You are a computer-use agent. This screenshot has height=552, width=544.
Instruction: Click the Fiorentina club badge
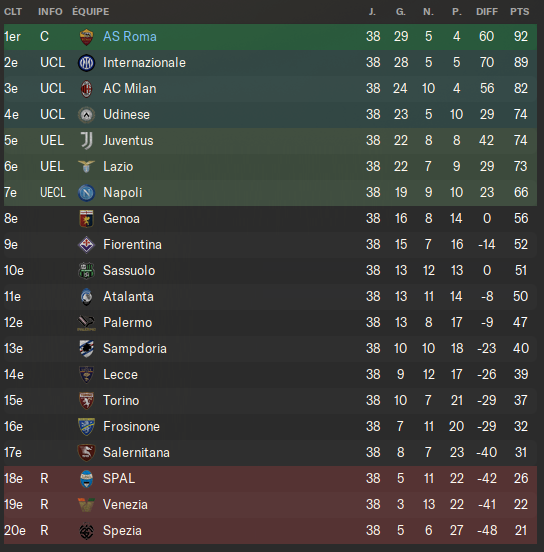[x=86, y=245]
